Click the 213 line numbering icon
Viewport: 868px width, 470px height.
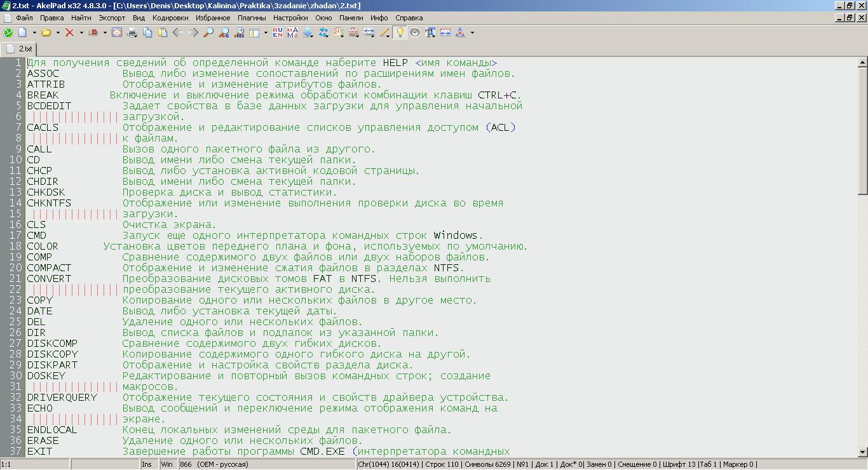pyautogui.click(x=339, y=32)
